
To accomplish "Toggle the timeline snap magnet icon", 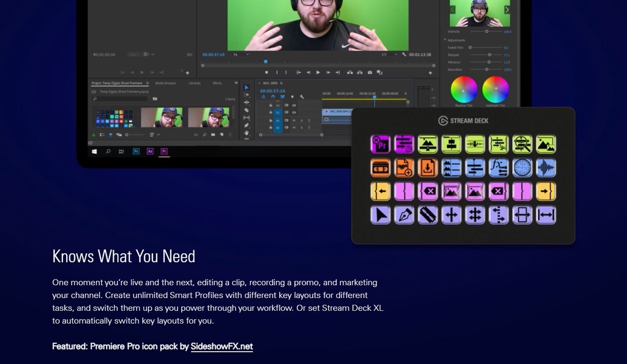I will tap(272, 97).
